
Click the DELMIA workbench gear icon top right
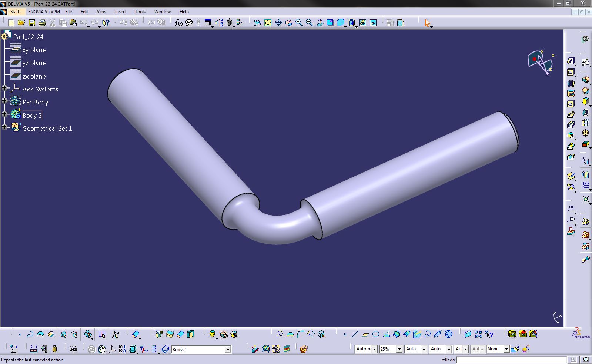(x=585, y=39)
